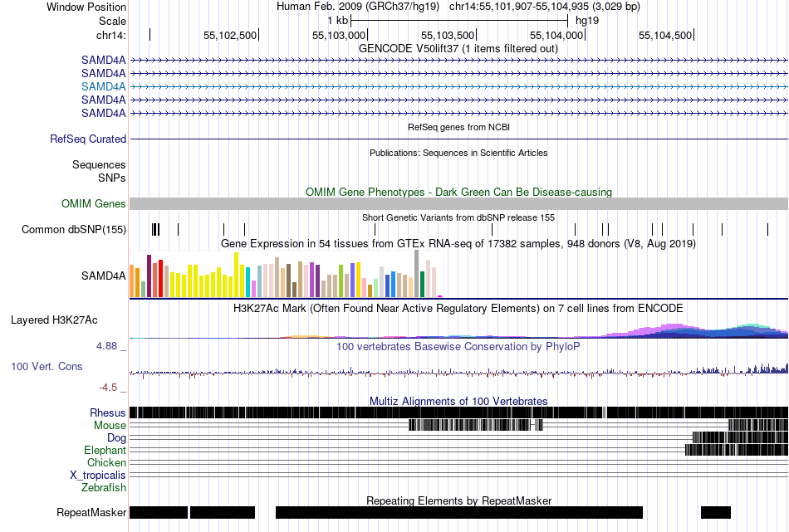Select the Chicken alignment label
This screenshot has width=789, height=532.
pyautogui.click(x=106, y=462)
